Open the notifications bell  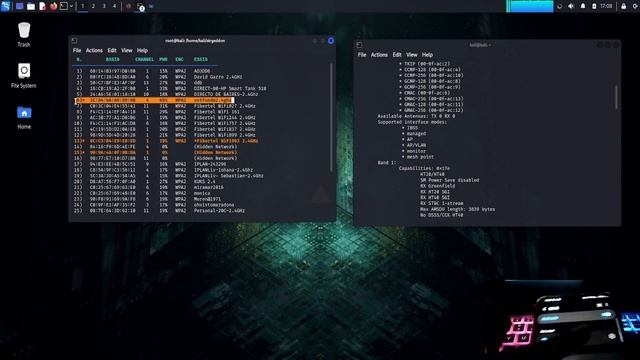point(583,6)
